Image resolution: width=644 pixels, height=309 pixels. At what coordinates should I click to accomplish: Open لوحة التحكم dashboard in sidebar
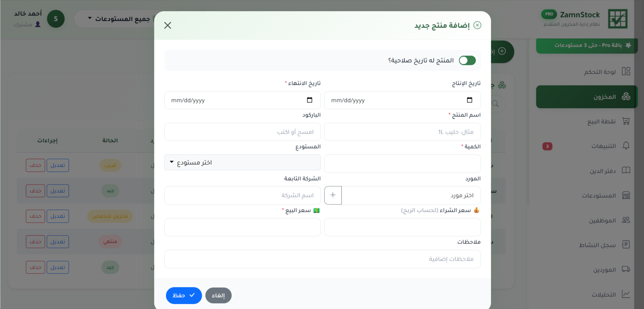click(587, 72)
